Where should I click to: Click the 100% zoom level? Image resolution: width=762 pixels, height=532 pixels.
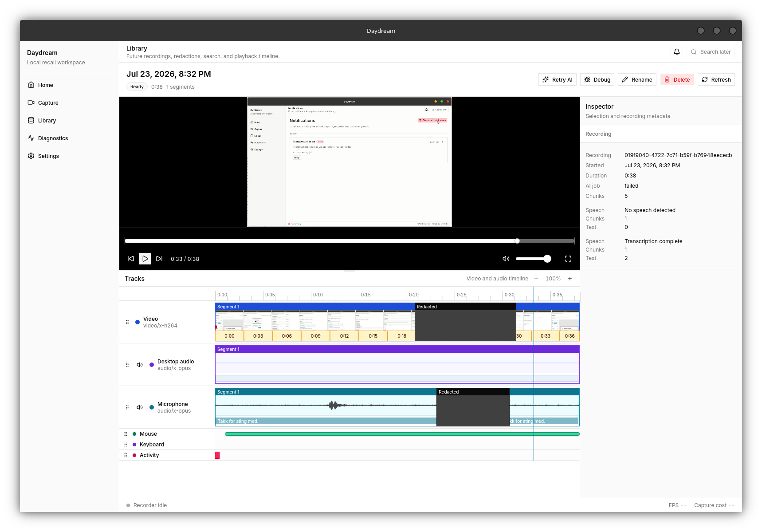tap(553, 279)
